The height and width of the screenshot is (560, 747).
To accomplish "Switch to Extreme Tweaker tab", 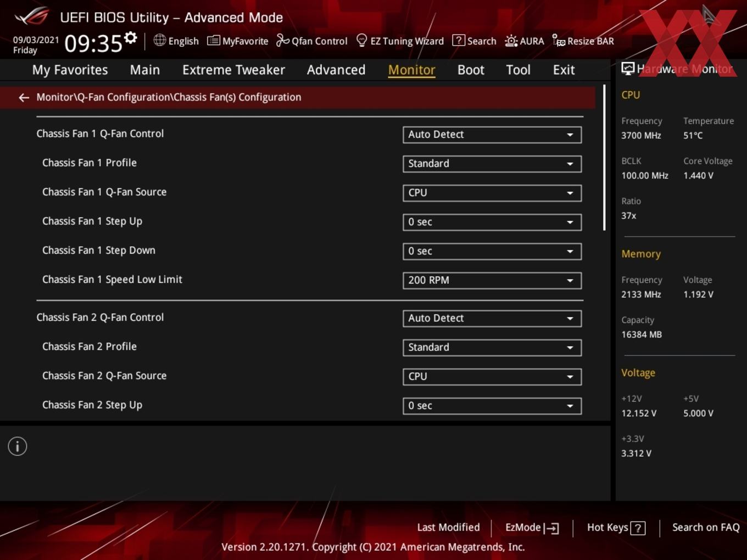I will [233, 70].
